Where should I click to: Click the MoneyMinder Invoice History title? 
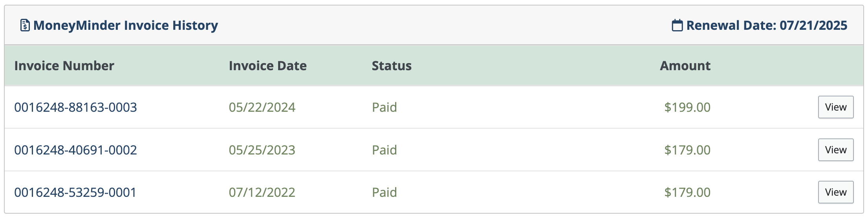click(126, 25)
